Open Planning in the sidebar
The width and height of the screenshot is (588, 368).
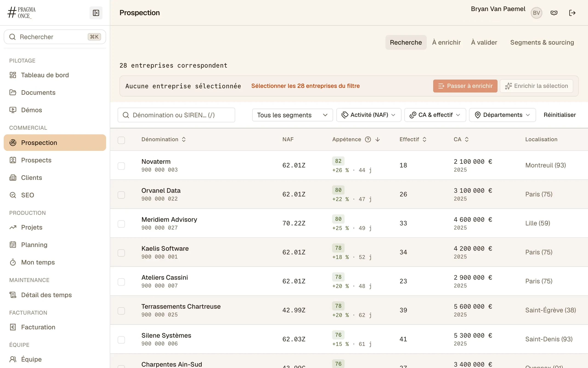click(55, 245)
